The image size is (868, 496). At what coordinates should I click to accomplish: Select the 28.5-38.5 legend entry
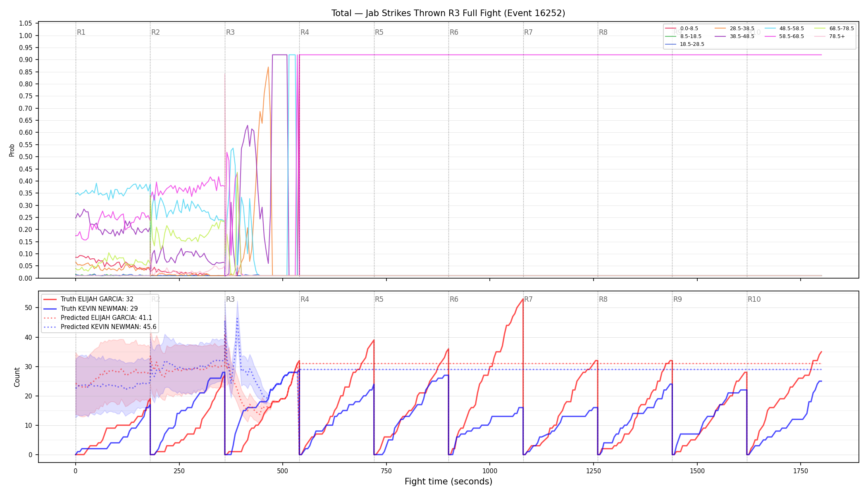734,29
